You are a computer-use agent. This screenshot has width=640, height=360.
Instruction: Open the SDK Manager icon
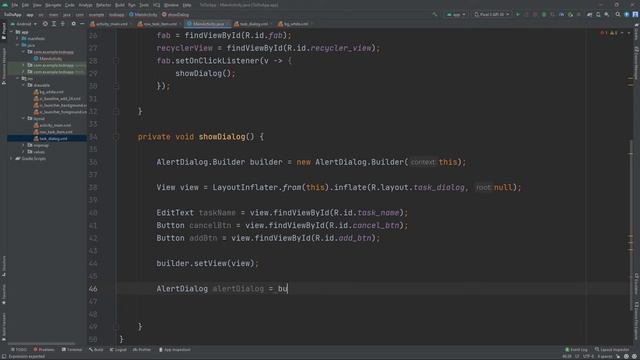[x=607, y=14]
